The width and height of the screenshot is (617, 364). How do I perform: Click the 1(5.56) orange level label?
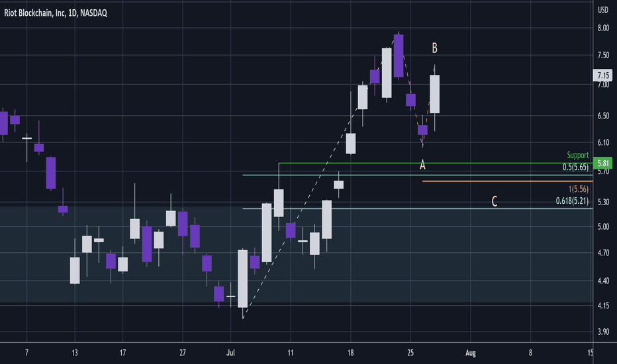(x=579, y=189)
